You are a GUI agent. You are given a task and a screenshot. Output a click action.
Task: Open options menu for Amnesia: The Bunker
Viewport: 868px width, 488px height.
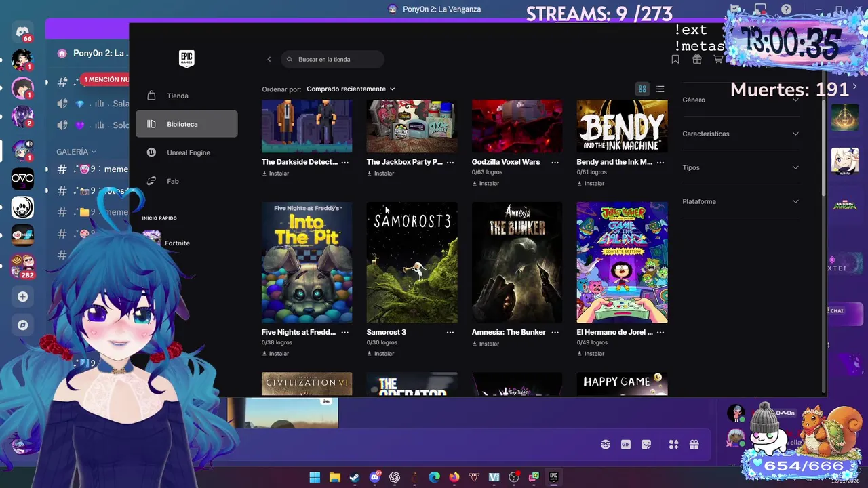555,332
